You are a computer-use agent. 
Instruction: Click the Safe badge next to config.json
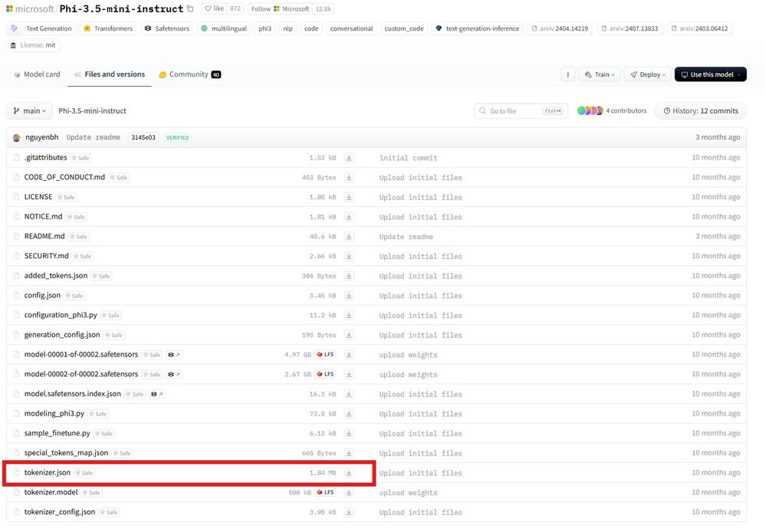[75, 296]
